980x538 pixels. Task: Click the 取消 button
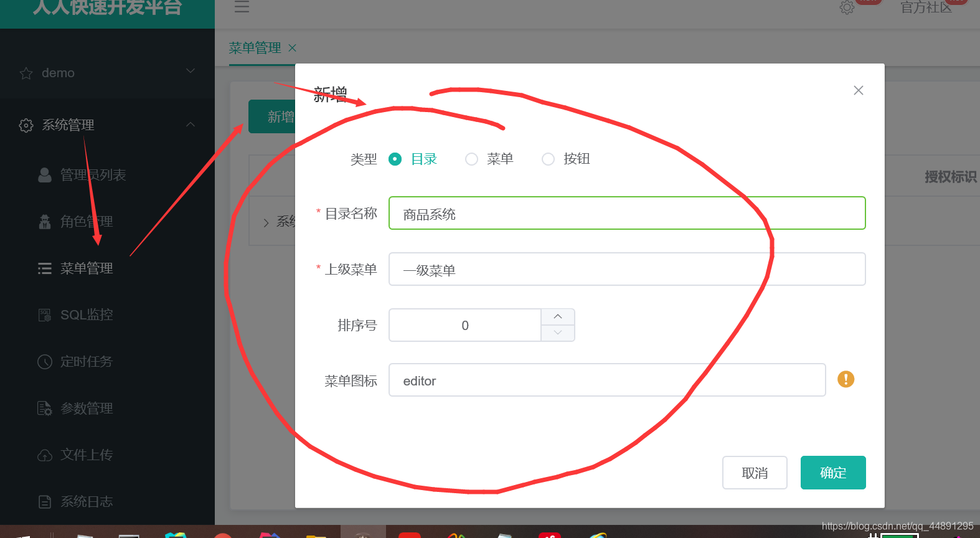(755, 473)
